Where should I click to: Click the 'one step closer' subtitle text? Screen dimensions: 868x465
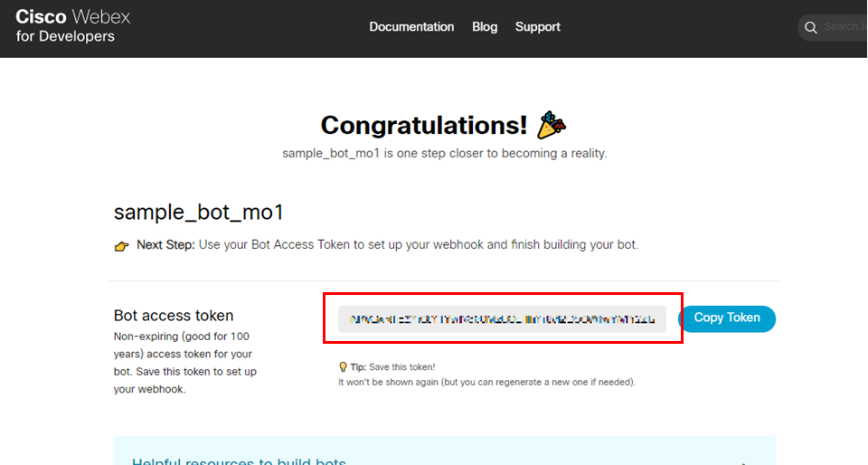[x=444, y=154]
